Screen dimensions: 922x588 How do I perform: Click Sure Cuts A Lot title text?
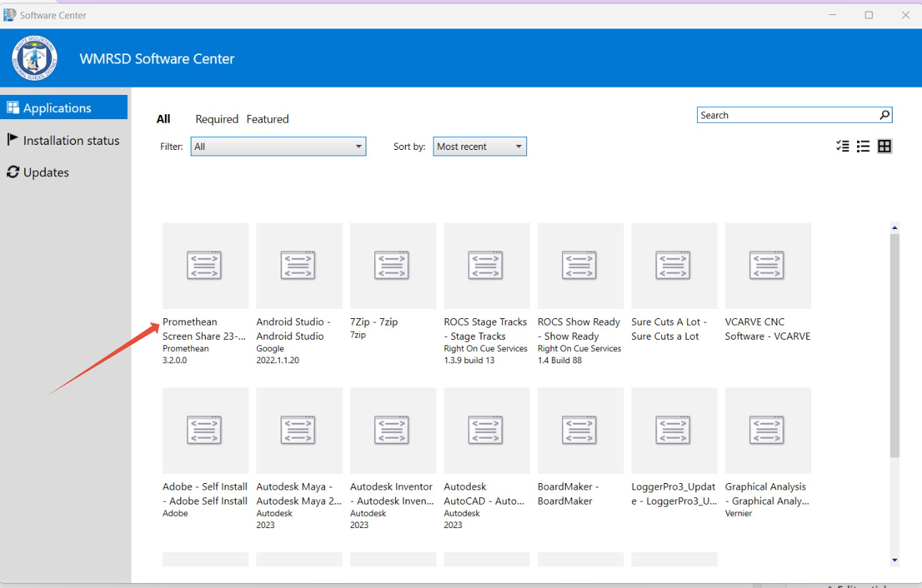(669, 329)
